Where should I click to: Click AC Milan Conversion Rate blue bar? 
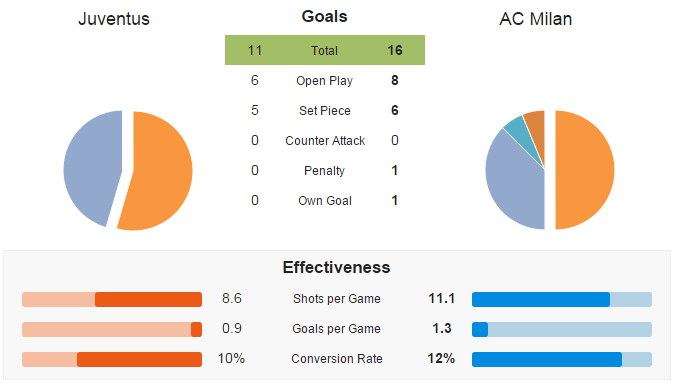point(562,359)
